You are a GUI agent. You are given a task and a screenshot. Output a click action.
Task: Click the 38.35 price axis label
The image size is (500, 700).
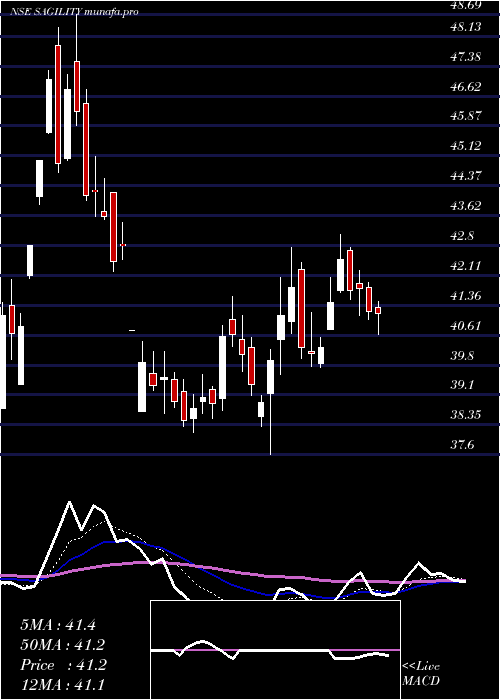click(466, 415)
